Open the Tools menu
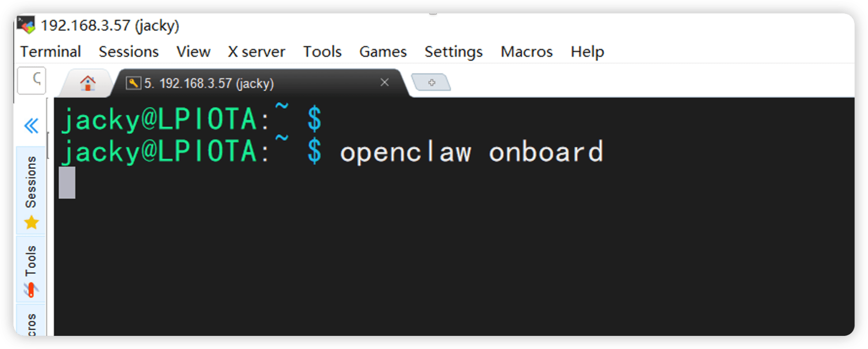This screenshot has width=868, height=349. coord(322,51)
